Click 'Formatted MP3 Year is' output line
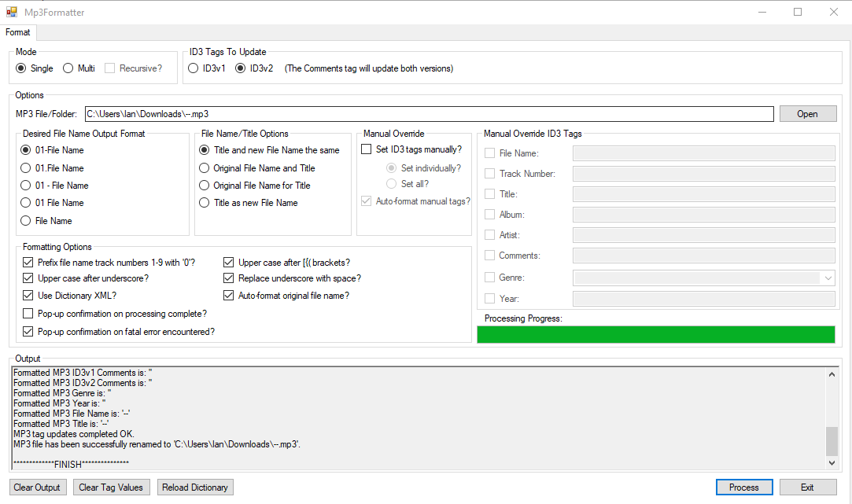 pos(60,403)
